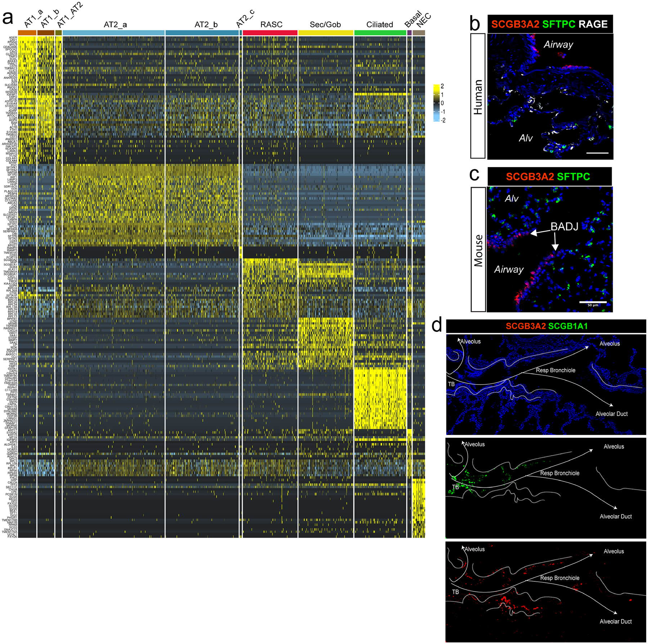
Task: Click the panel letter 'b'
Action: (475, 24)
